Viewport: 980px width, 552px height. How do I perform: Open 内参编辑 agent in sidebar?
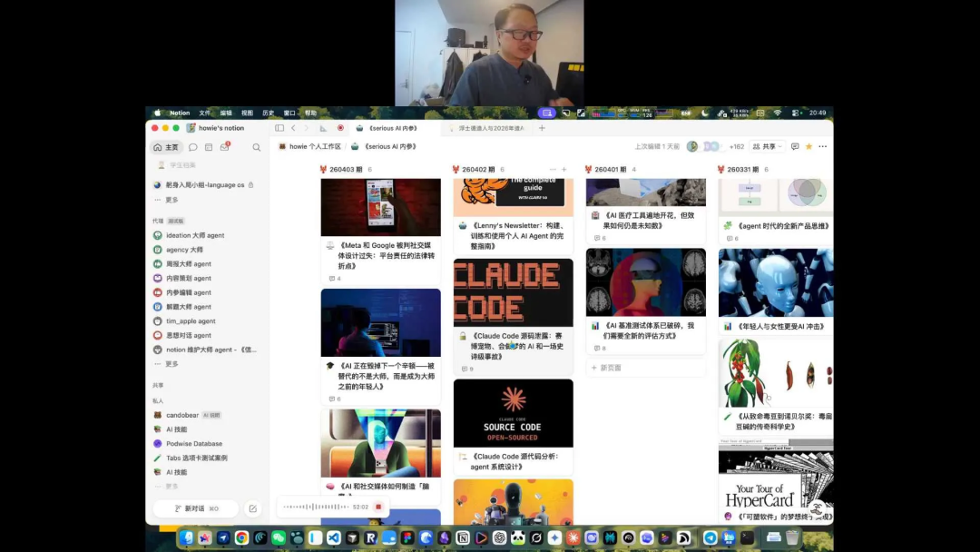pos(188,292)
